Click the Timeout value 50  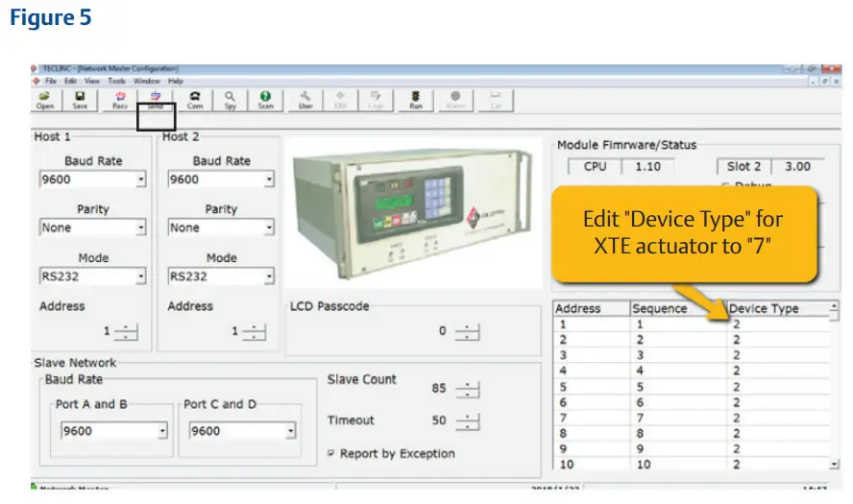tap(438, 420)
